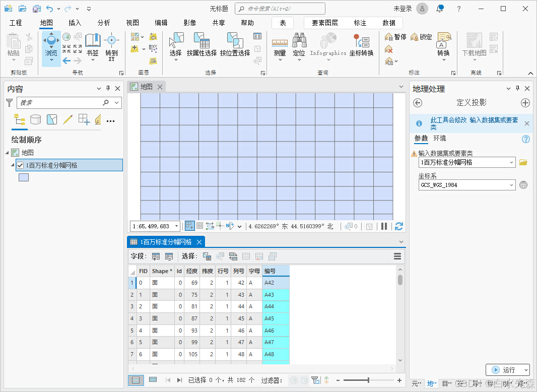The width and height of the screenshot is (537, 392).
Task: Switch to List By Data Source view
Action: pyautogui.click(x=36, y=119)
